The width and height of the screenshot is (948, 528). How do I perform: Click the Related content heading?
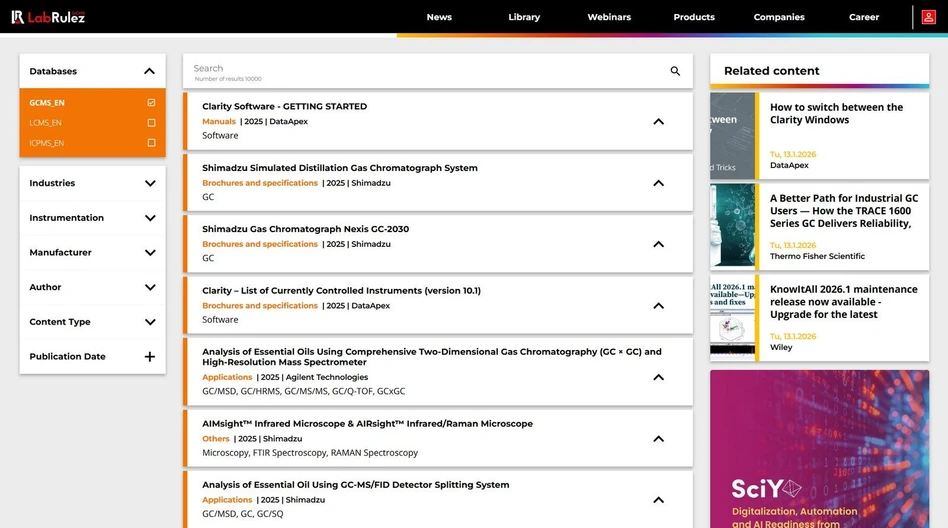click(771, 71)
